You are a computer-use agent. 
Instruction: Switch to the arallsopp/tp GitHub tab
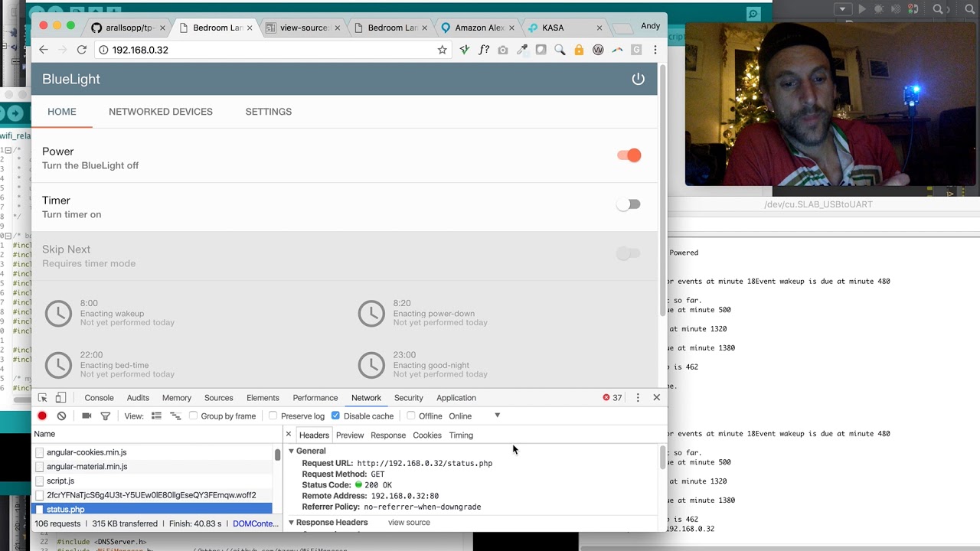coord(129,28)
